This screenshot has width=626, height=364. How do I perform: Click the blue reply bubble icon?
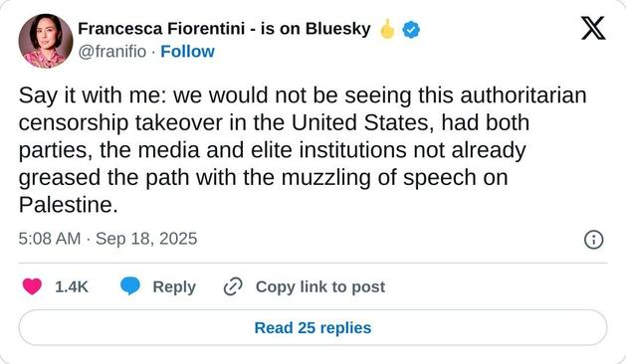(130, 286)
